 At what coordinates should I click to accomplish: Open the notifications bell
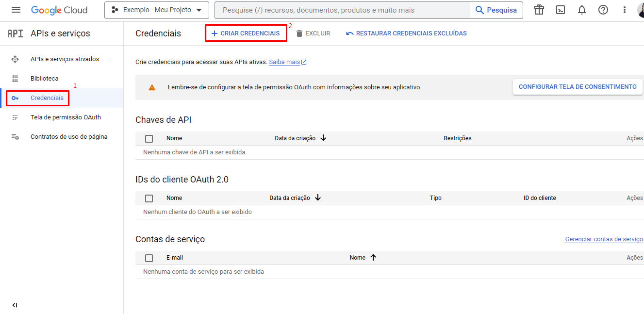tap(582, 10)
